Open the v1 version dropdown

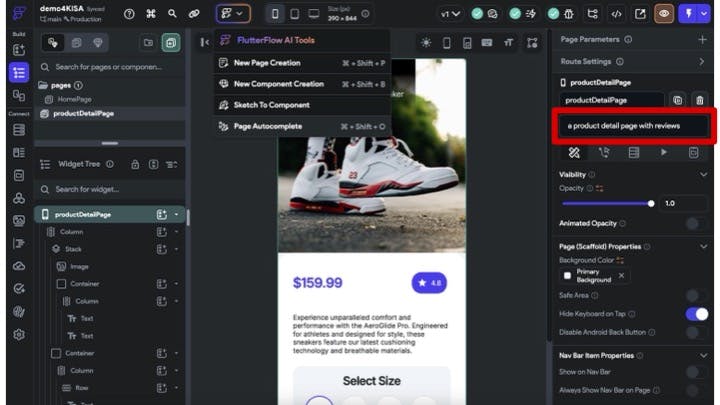[450, 14]
